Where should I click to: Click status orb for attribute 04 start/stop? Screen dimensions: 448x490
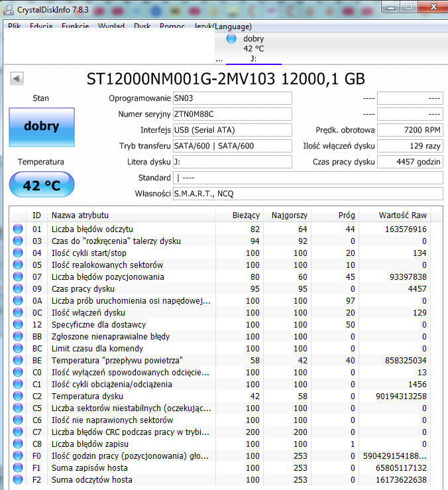click(18, 253)
